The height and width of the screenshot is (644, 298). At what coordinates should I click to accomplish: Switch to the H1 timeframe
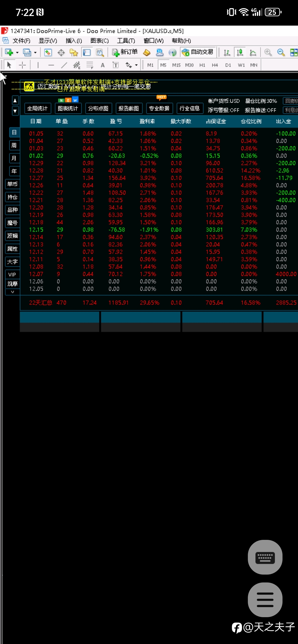click(x=202, y=65)
